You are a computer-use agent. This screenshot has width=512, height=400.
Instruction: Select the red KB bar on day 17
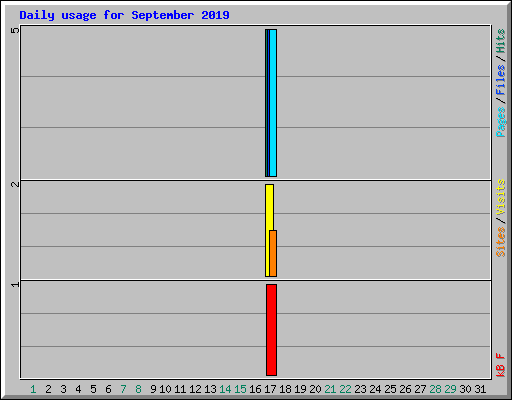[271, 330]
